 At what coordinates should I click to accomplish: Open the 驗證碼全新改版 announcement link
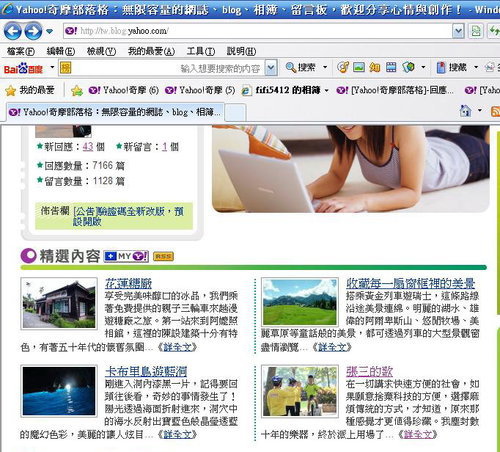point(128,216)
